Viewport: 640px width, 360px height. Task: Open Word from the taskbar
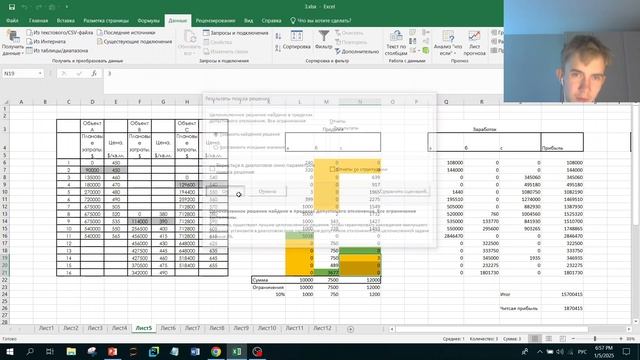click(195, 351)
